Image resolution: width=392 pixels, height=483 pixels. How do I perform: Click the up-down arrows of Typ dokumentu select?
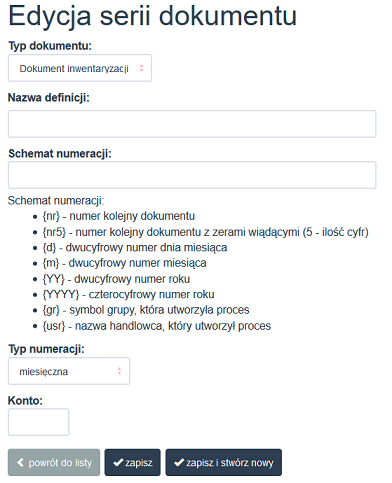[141, 68]
